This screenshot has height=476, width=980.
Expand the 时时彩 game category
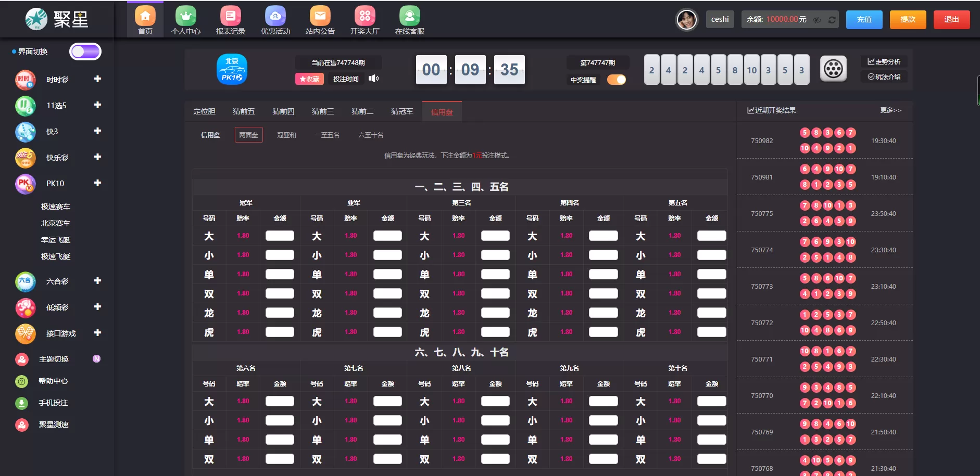pyautogui.click(x=97, y=79)
